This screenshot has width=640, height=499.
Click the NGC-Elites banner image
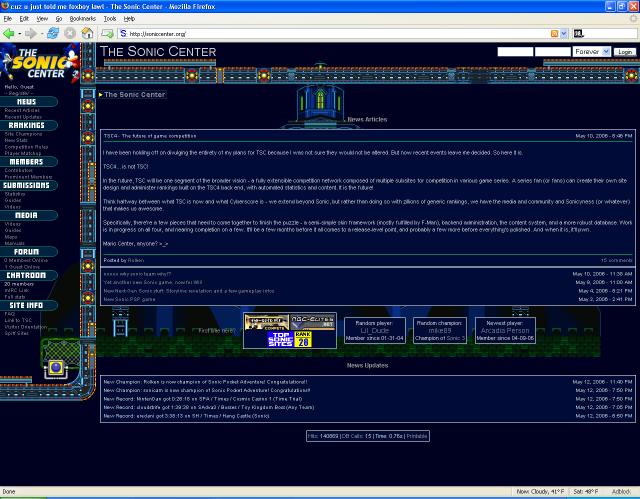point(313,322)
